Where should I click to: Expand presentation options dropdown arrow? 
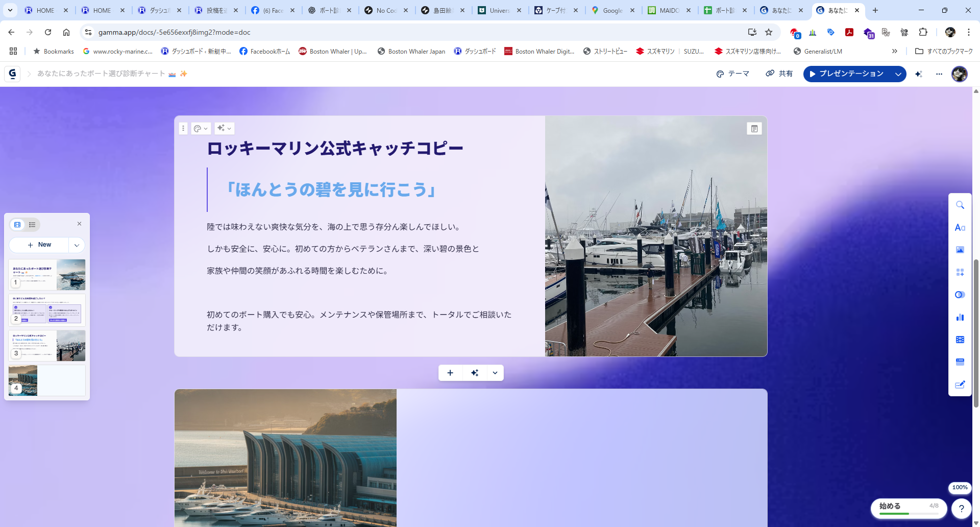click(898, 74)
